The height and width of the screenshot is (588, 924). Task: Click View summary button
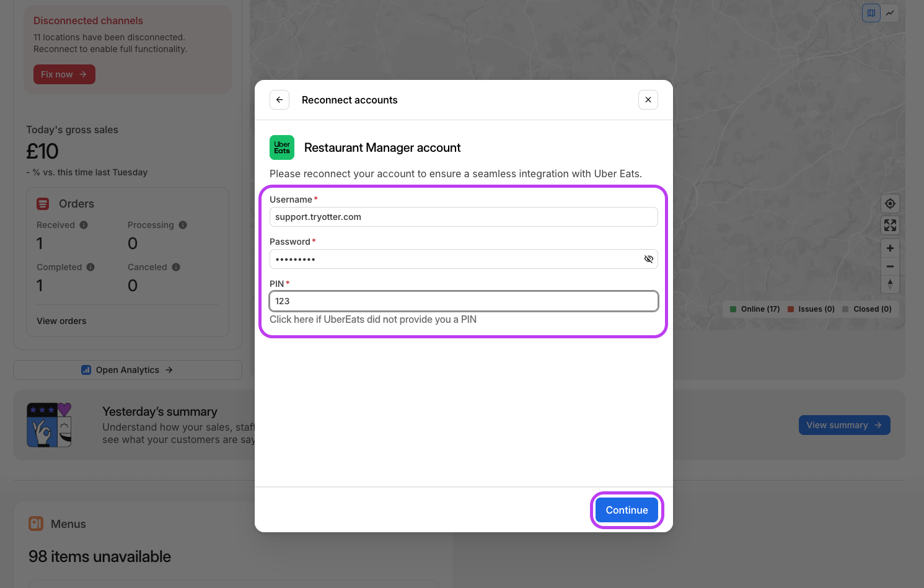843,425
